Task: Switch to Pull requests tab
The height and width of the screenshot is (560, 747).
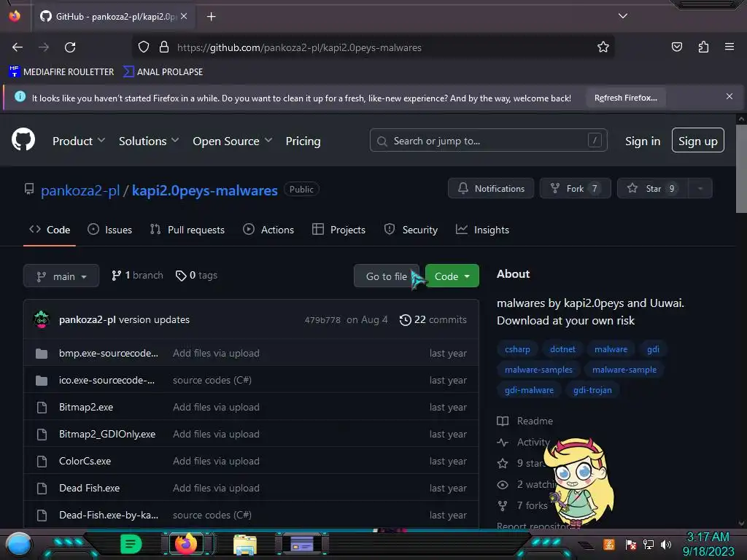Action: point(187,230)
